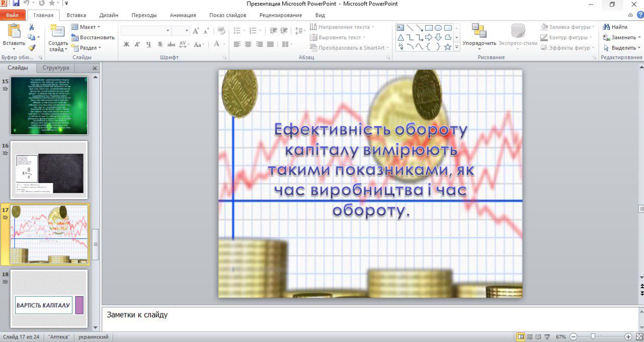
Task: Click the decrease font size icon
Action: pyautogui.click(x=207, y=31)
